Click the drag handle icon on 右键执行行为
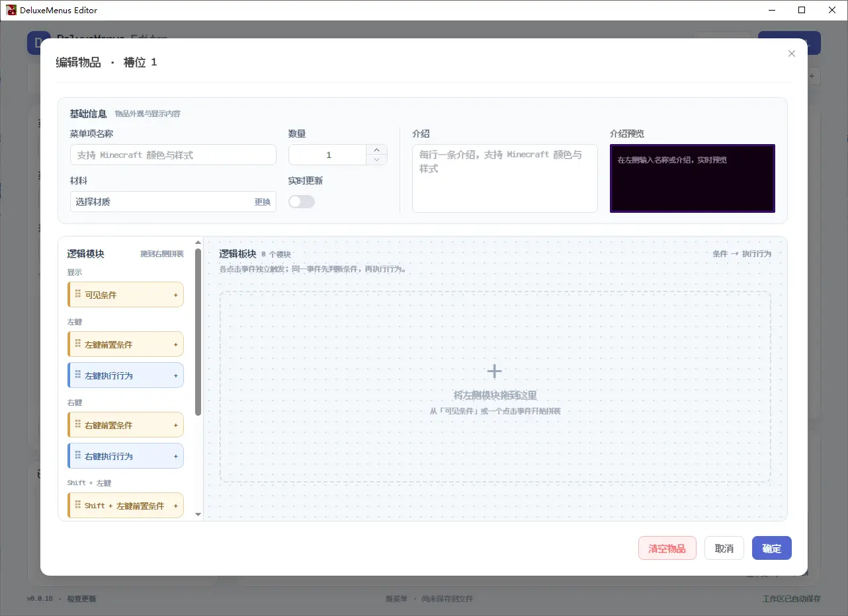 [x=78, y=455]
